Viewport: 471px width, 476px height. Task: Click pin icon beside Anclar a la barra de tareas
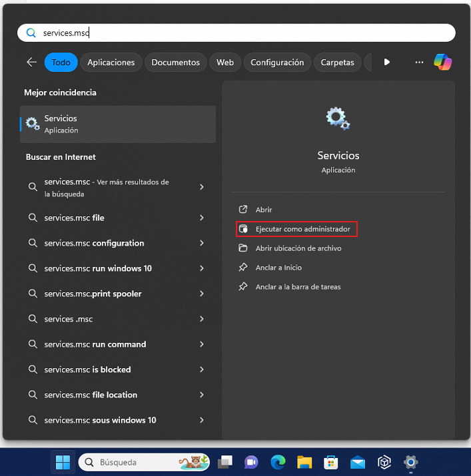coord(242,286)
